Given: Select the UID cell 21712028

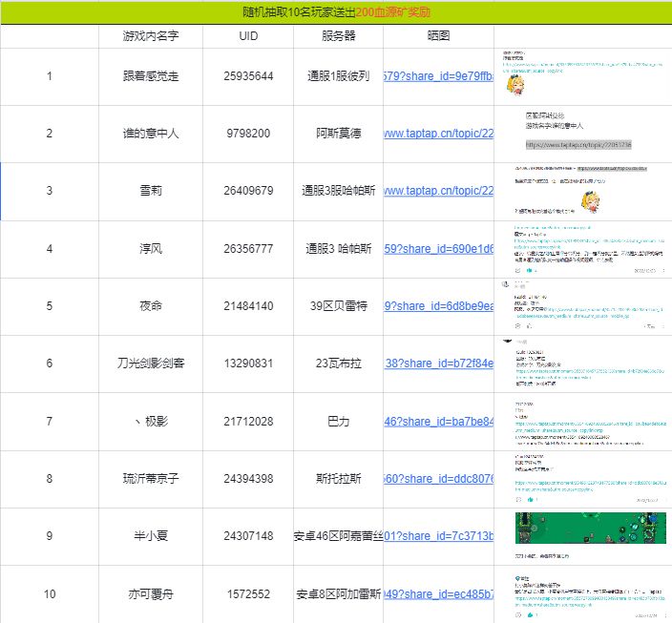Looking at the screenshot, I should point(248,422).
